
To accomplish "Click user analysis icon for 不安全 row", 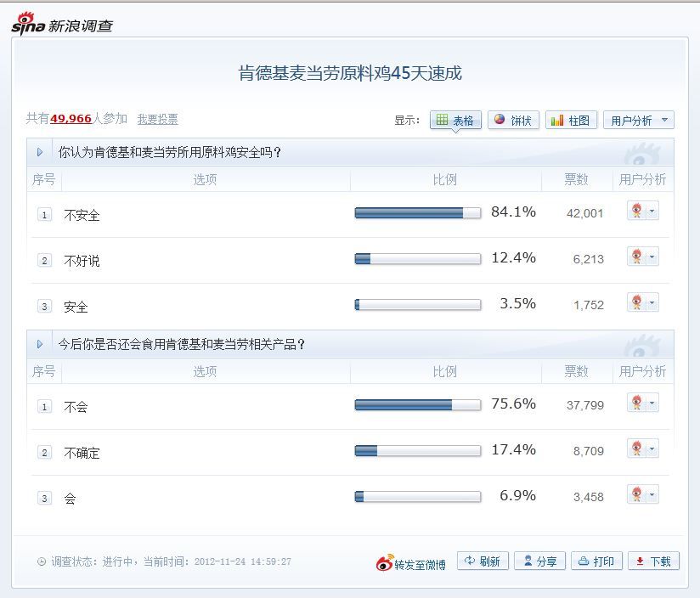I will pyautogui.click(x=637, y=211).
